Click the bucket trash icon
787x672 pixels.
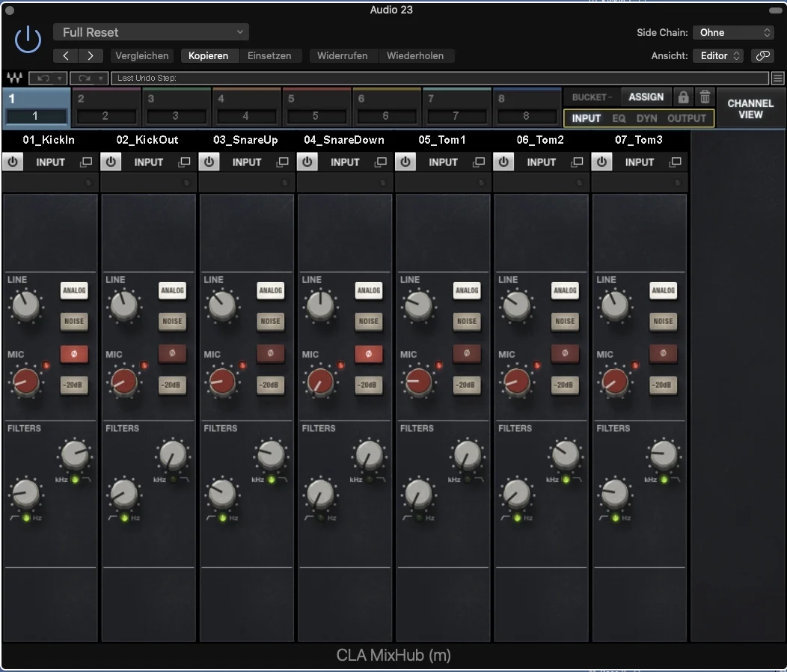pos(705,97)
